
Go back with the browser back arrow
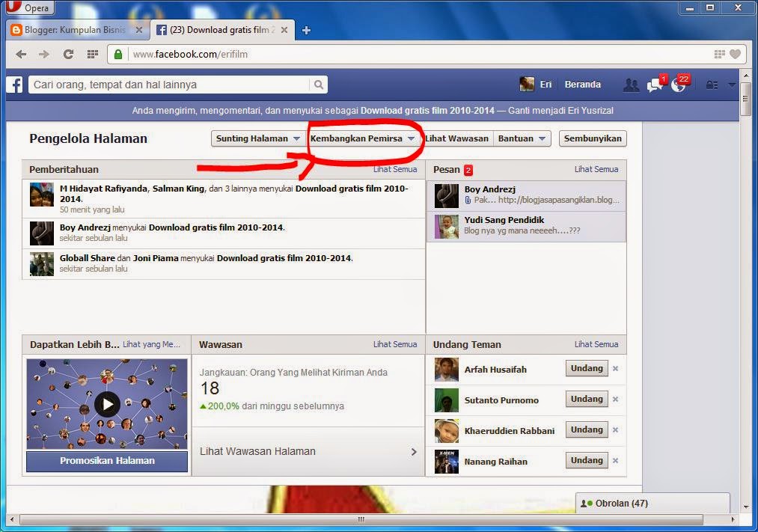(x=21, y=54)
